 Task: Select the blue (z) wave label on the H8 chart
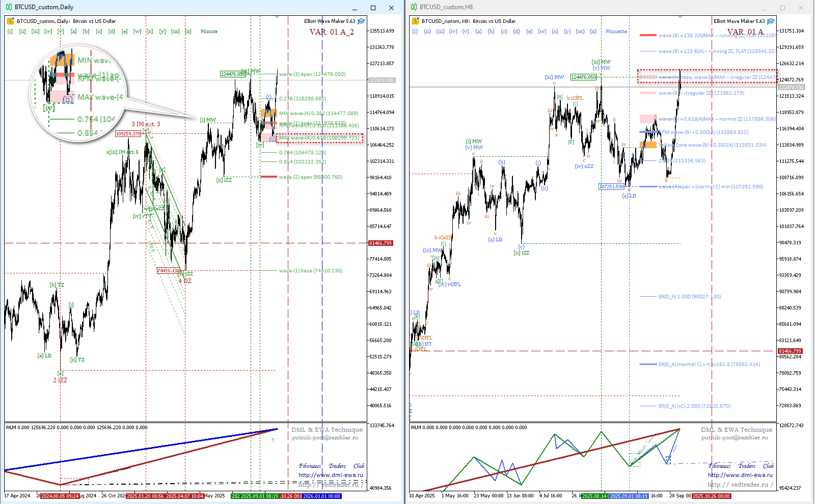[x=593, y=32]
